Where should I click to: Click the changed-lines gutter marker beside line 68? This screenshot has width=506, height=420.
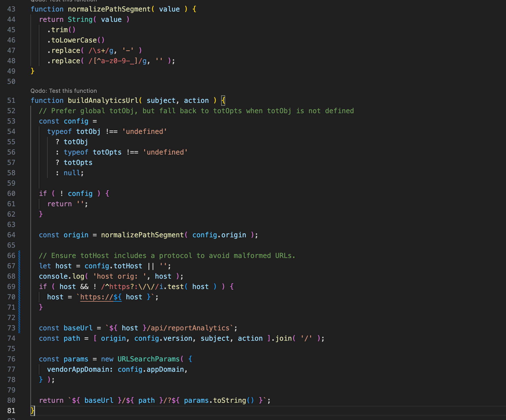[19, 276]
